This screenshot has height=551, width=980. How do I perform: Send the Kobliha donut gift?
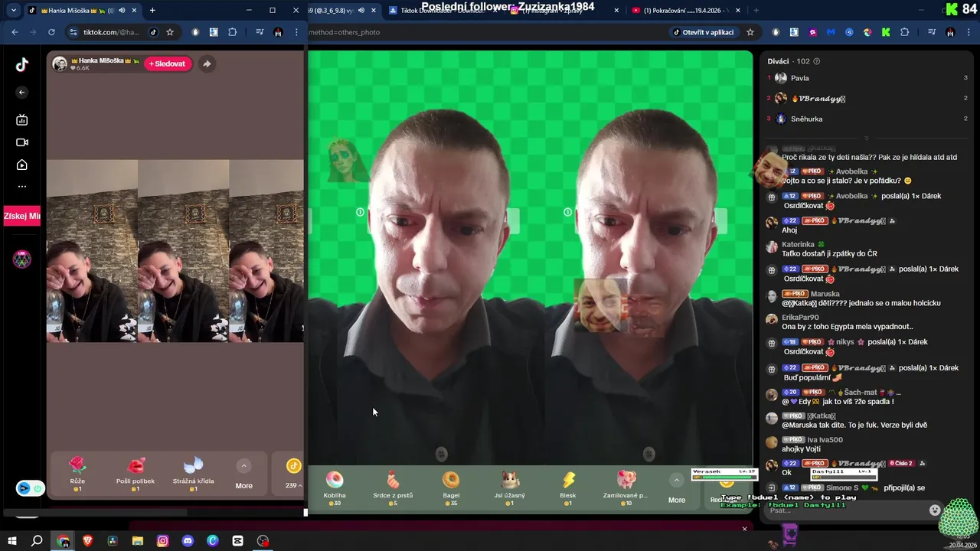(x=335, y=487)
